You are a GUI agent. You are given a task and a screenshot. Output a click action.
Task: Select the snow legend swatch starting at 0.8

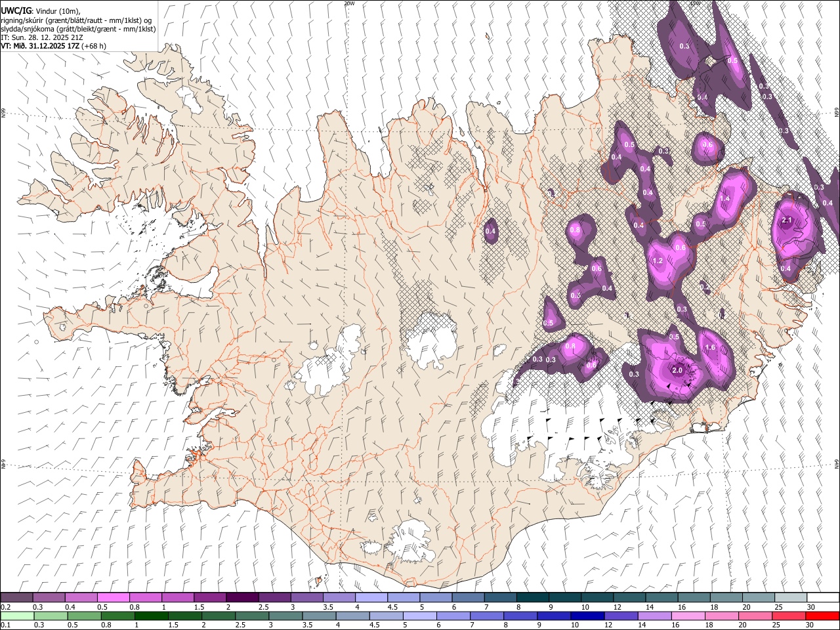(x=146, y=598)
